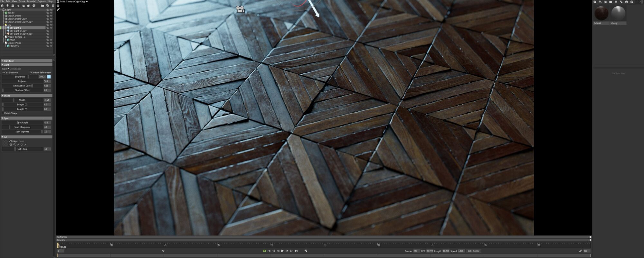This screenshot has width=644, height=258.
Task: Select the Default material thumbnail
Action: 601,14
